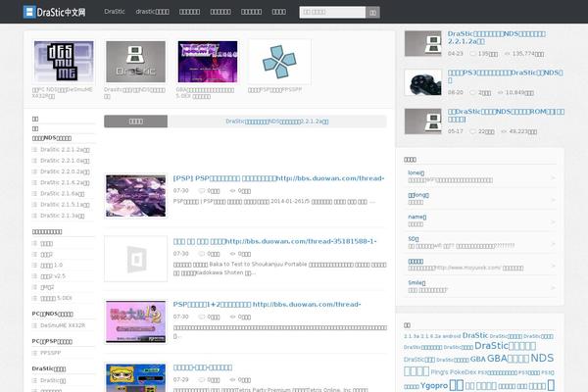Select the Ping's PokeDex tag in tag cloud
The height and width of the screenshot is (392, 588).
pos(454,372)
